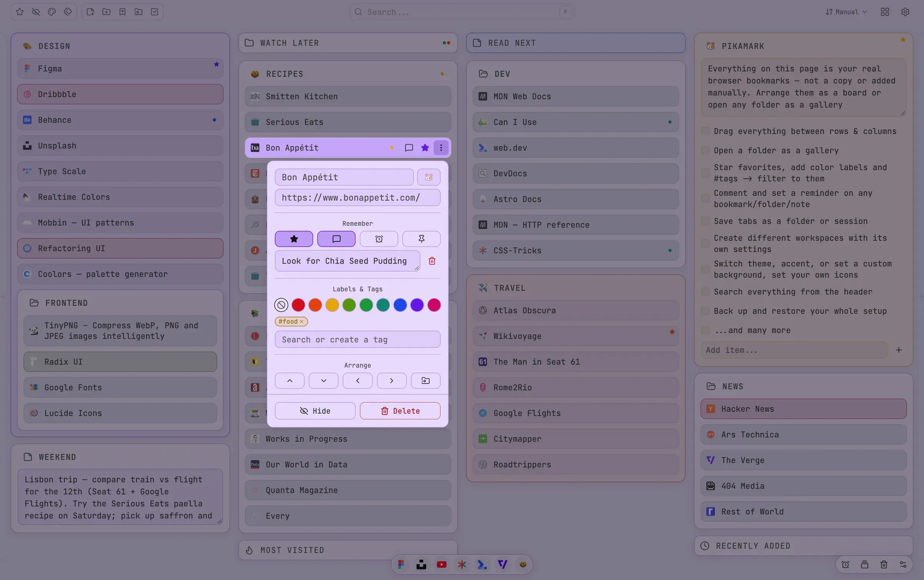
Task: Check 'Back up and restore your whole setup'
Action: [705, 311]
